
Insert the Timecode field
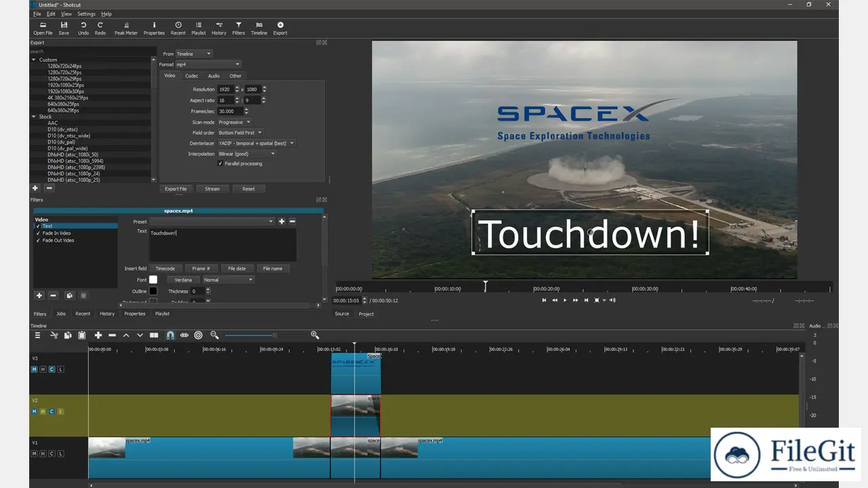[165, 268]
